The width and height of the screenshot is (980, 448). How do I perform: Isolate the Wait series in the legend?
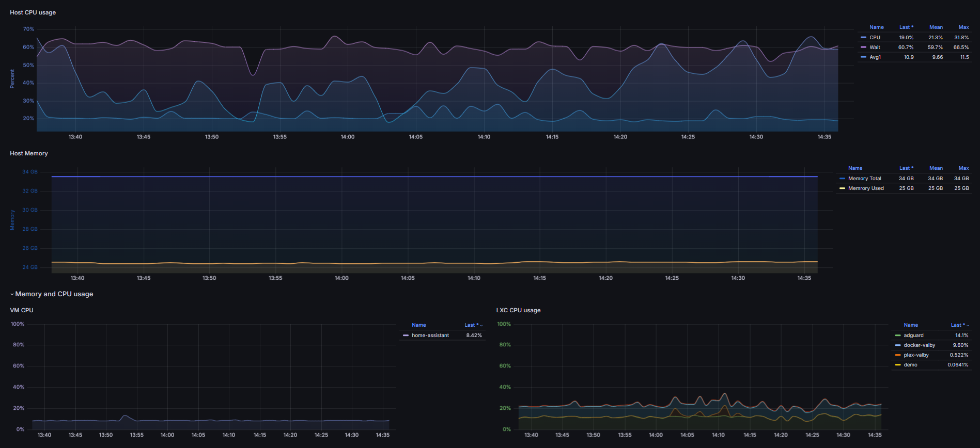[x=875, y=47]
